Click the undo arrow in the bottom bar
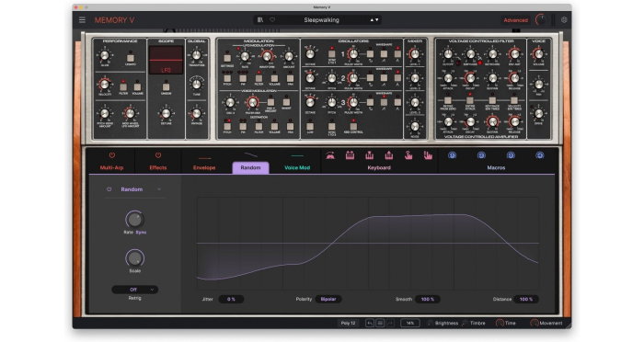 (x=370, y=323)
